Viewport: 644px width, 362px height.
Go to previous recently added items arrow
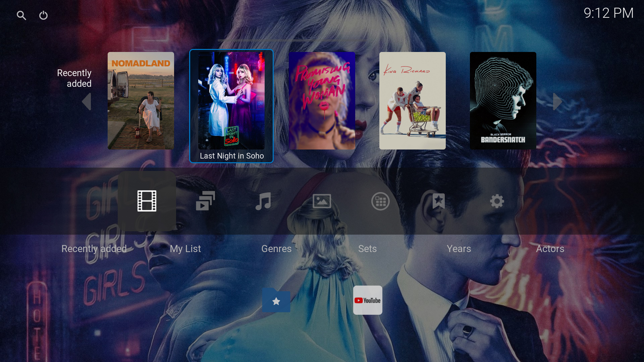click(x=87, y=102)
